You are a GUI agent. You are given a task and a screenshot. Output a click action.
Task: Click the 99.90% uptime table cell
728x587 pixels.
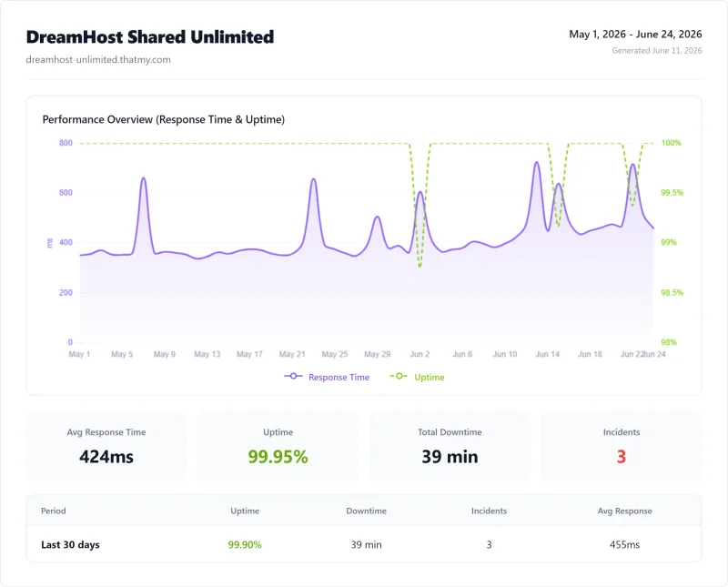tap(245, 545)
